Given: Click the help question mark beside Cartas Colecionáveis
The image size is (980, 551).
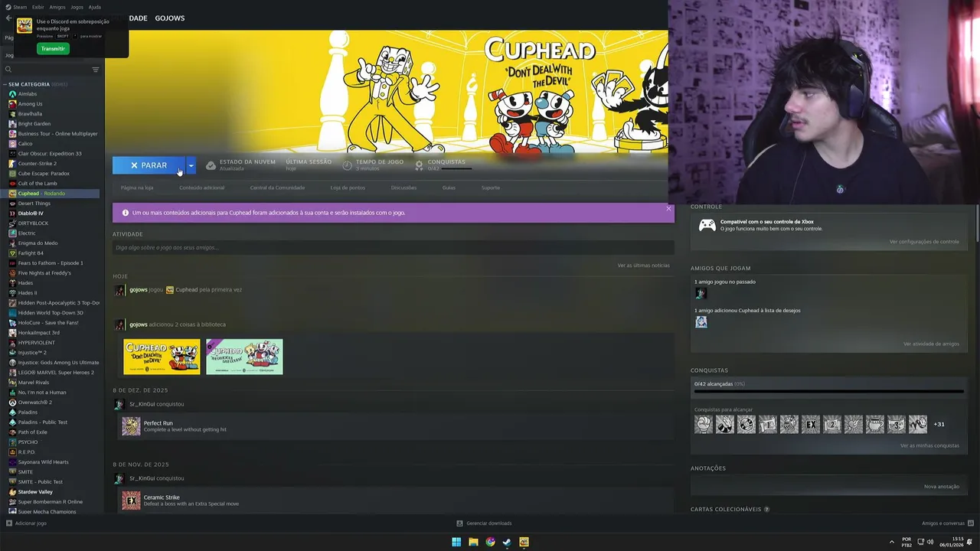Looking at the screenshot, I should point(766,509).
